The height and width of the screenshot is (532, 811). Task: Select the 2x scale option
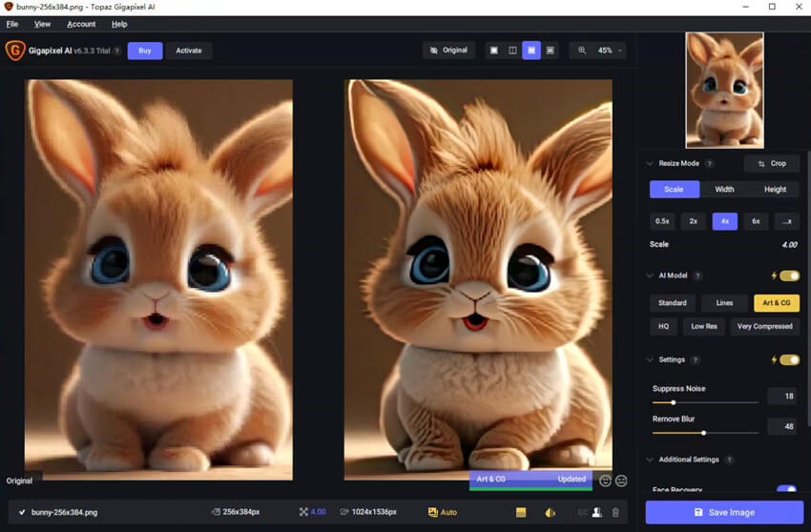(x=693, y=221)
